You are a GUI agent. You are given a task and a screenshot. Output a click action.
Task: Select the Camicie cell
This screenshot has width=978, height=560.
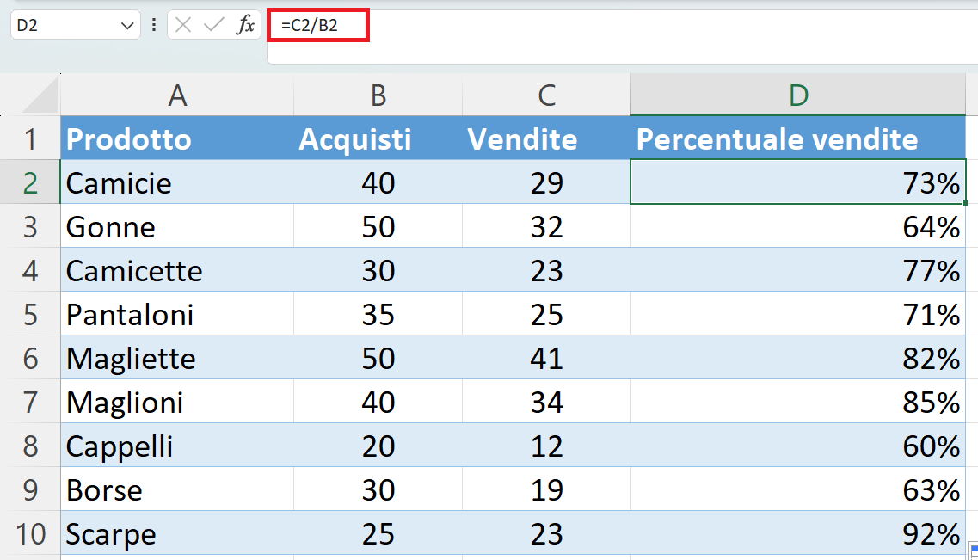coord(177,182)
